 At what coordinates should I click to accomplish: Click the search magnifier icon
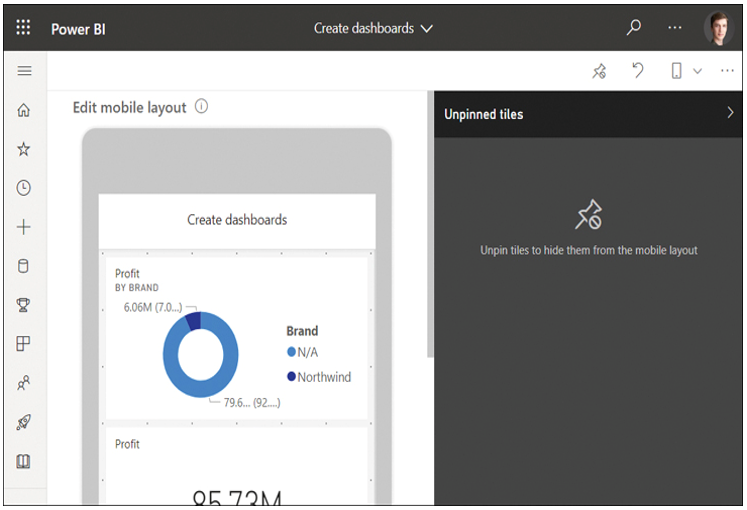pos(634,28)
